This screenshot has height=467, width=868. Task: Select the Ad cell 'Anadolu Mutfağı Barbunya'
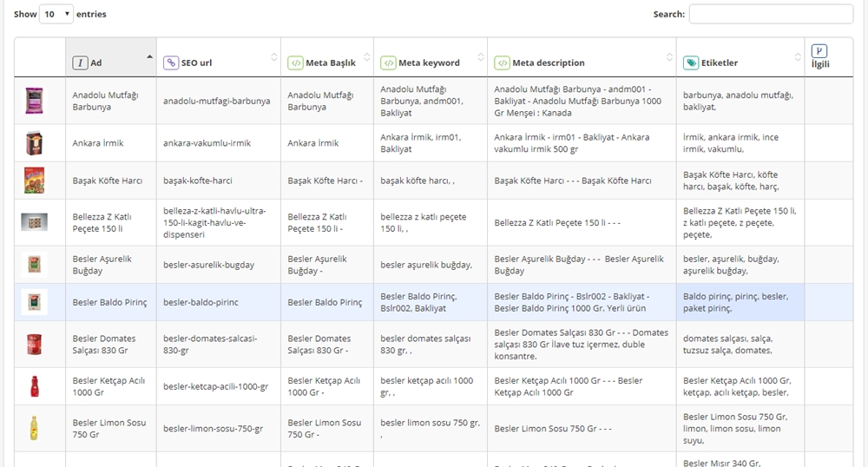pos(111,101)
